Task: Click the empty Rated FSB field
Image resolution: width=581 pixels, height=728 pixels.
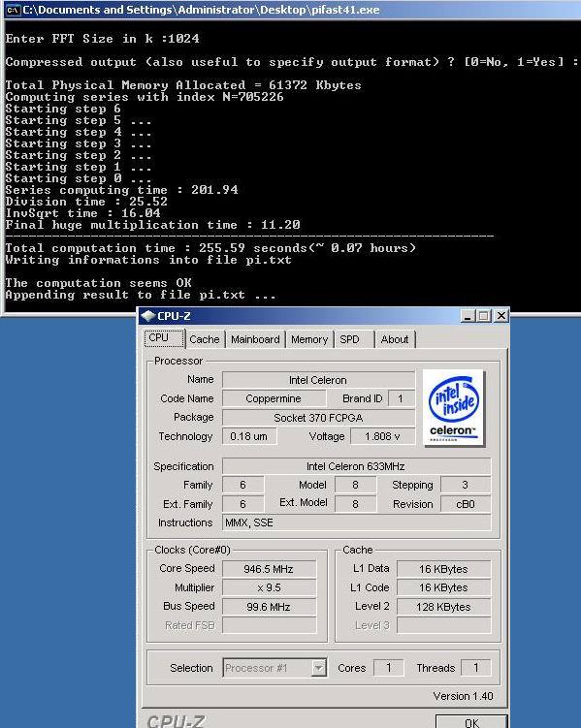Action: click(x=269, y=625)
